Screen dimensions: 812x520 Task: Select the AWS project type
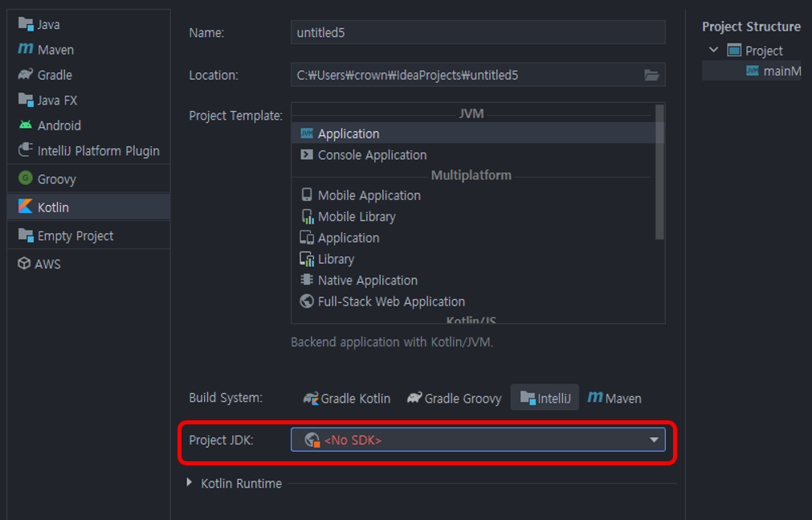[x=89, y=264]
